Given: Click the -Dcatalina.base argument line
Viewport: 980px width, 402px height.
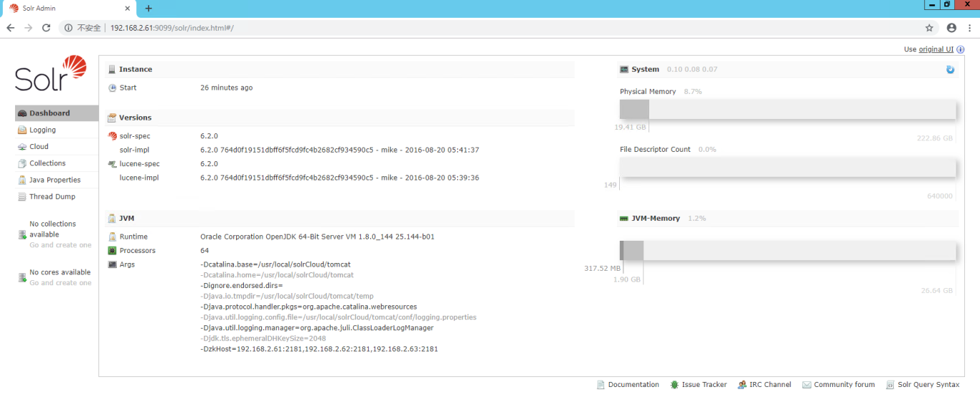Looking at the screenshot, I should [x=275, y=264].
